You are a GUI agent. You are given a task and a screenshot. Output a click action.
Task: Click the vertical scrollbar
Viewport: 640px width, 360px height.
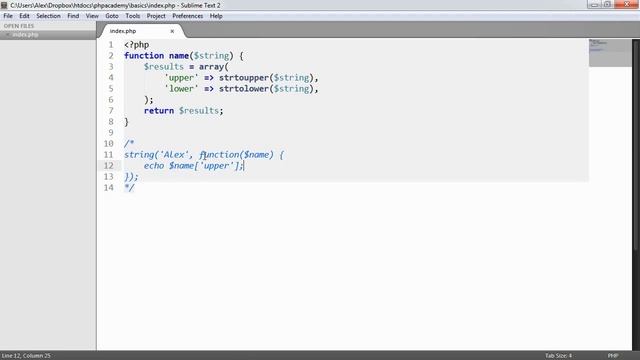(x=636, y=145)
